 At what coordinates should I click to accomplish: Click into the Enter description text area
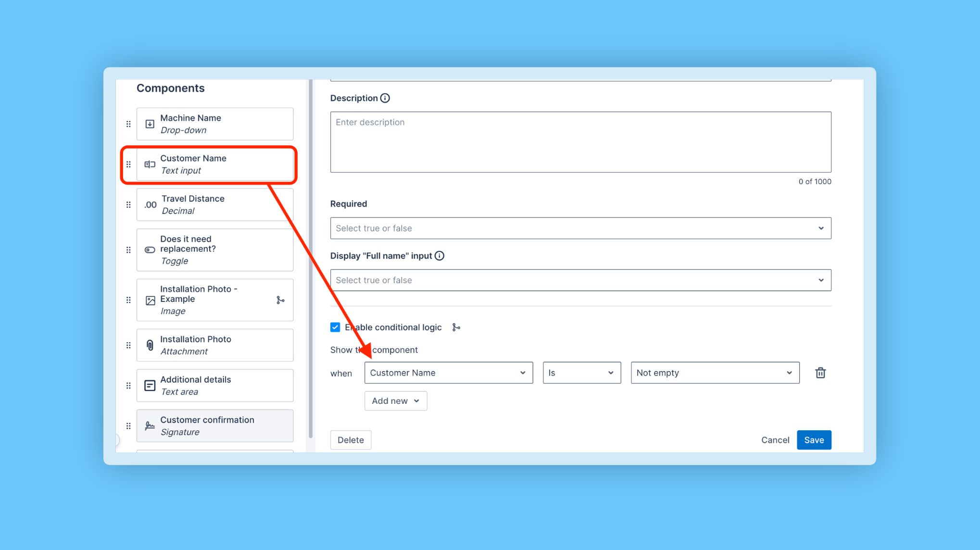pyautogui.click(x=580, y=142)
